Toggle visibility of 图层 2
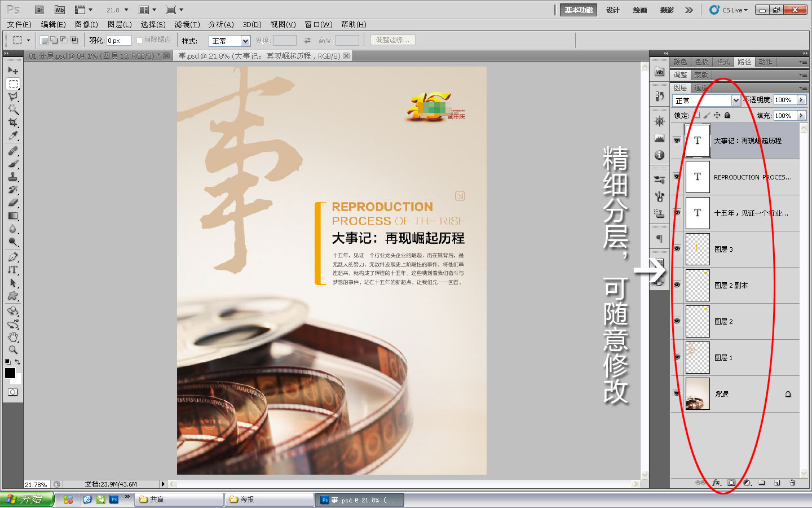 click(x=677, y=321)
